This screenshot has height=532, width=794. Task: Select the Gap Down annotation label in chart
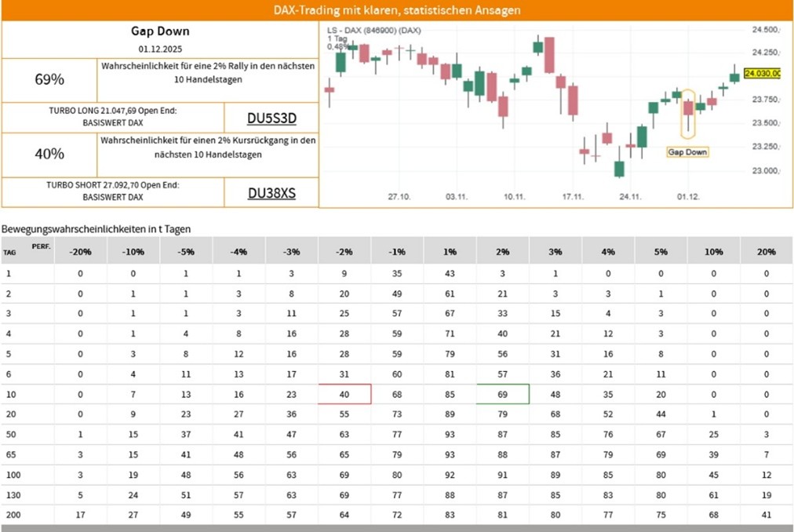click(x=687, y=151)
